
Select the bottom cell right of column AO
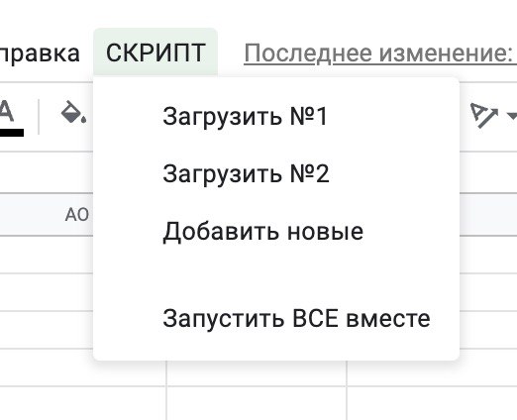257,403
